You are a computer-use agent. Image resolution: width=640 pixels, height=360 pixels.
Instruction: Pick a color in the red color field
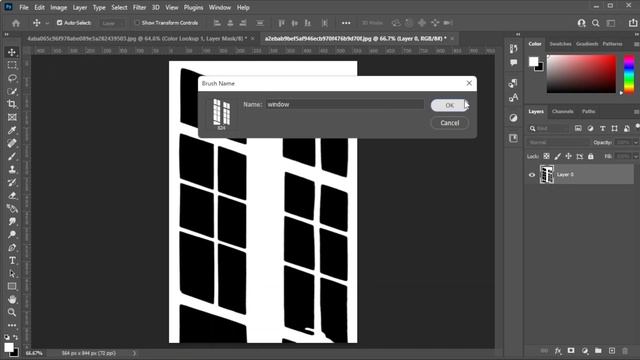pos(581,74)
